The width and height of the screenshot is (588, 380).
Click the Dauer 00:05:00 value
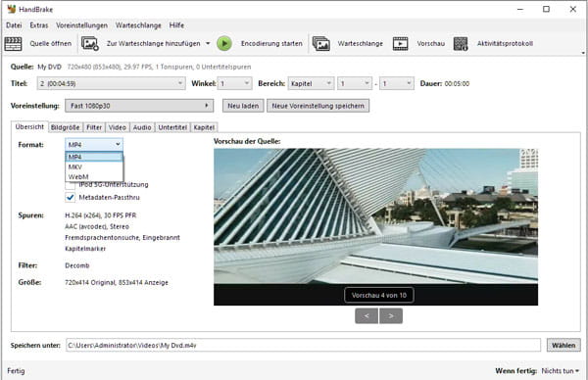click(457, 83)
